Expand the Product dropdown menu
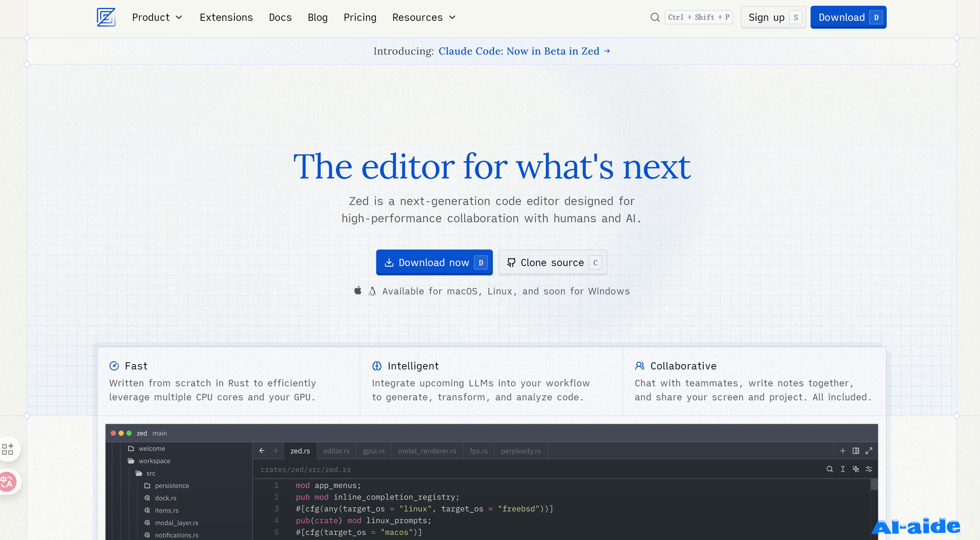This screenshot has height=540, width=980. tap(157, 18)
